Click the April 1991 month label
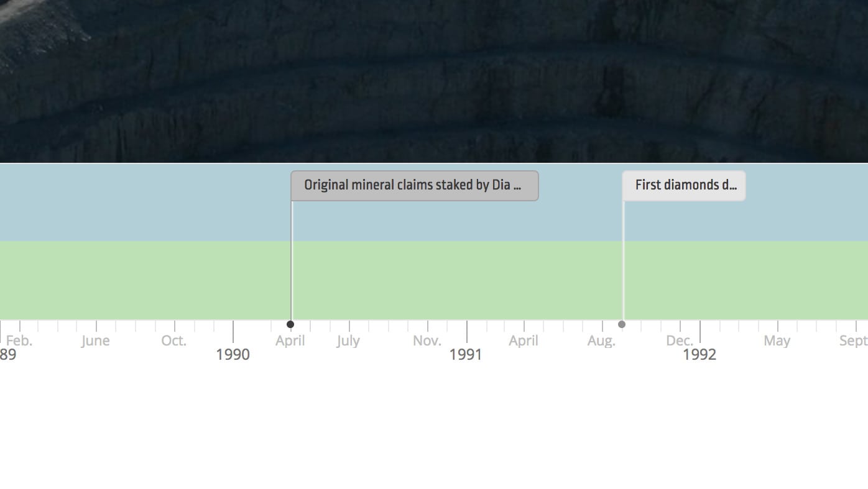Image resolution: width=868 pixels, height=489 pixels. (x=524, y=340)
